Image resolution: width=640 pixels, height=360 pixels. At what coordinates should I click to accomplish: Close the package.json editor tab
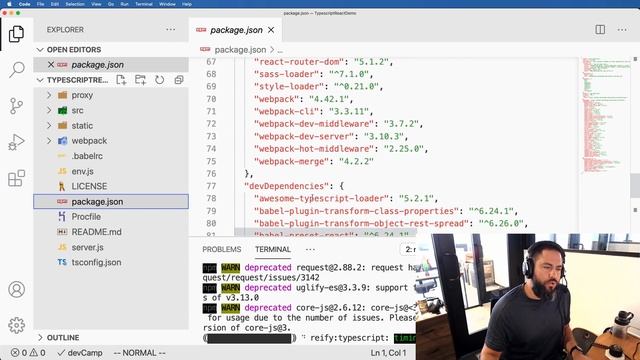coord(271,30)
